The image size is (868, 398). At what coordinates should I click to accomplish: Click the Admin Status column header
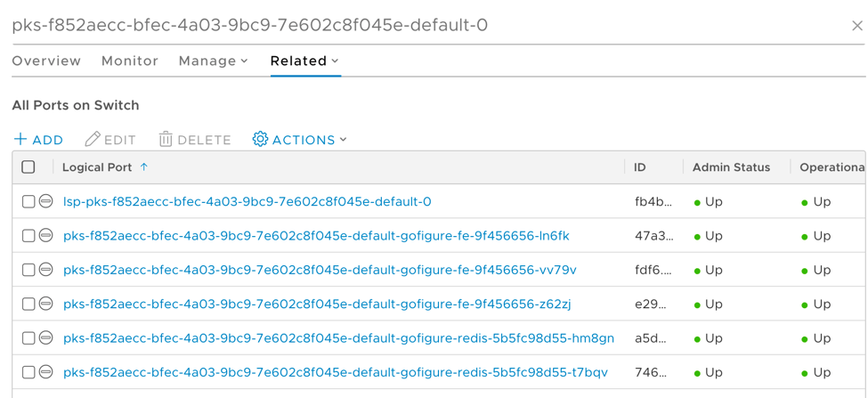pos(731,167)
